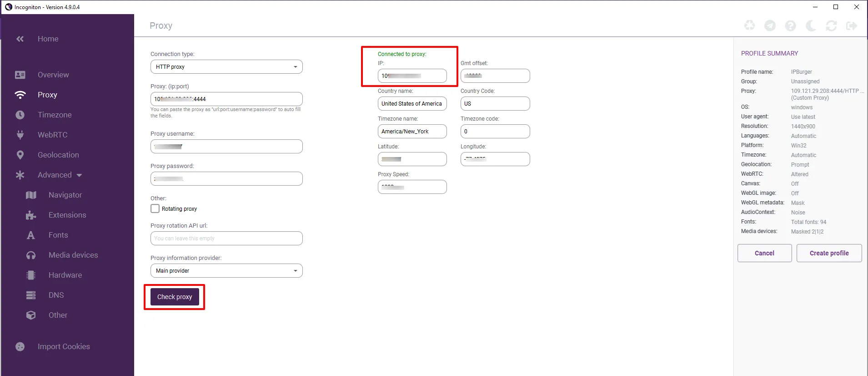
Task: Click the Country name field
Action: coord(412,104)
